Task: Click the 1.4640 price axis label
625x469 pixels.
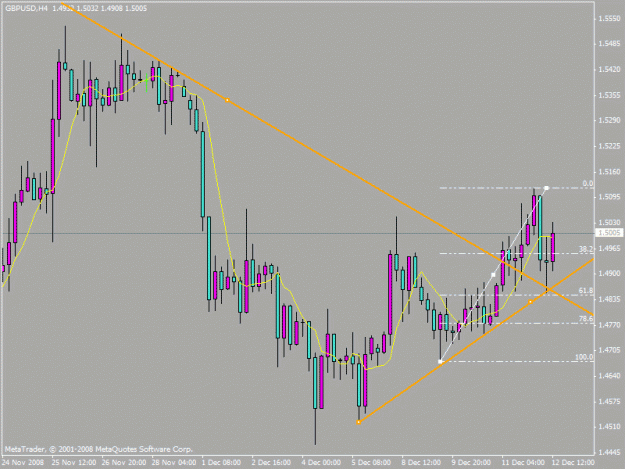Action: [609, 376]
